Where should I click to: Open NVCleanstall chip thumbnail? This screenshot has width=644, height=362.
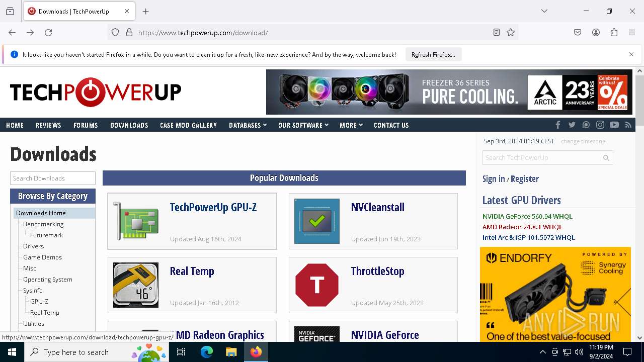click(317, 221)
